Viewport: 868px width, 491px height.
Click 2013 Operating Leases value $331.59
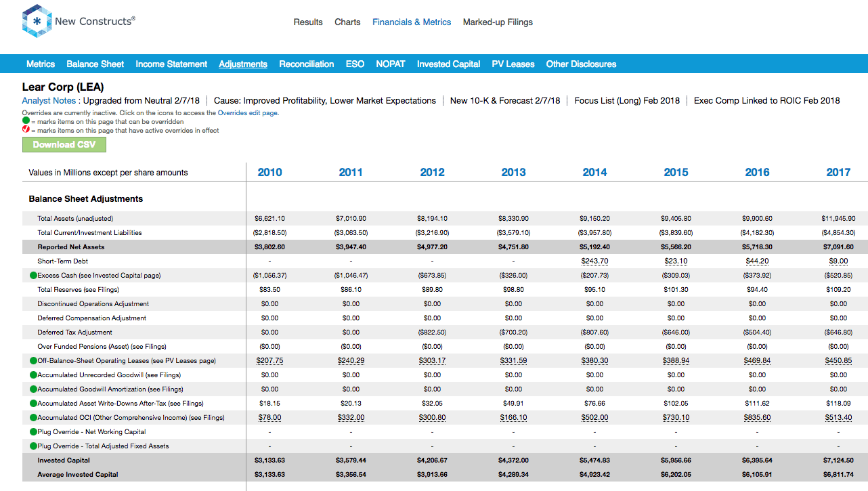(x=513, y=361)
